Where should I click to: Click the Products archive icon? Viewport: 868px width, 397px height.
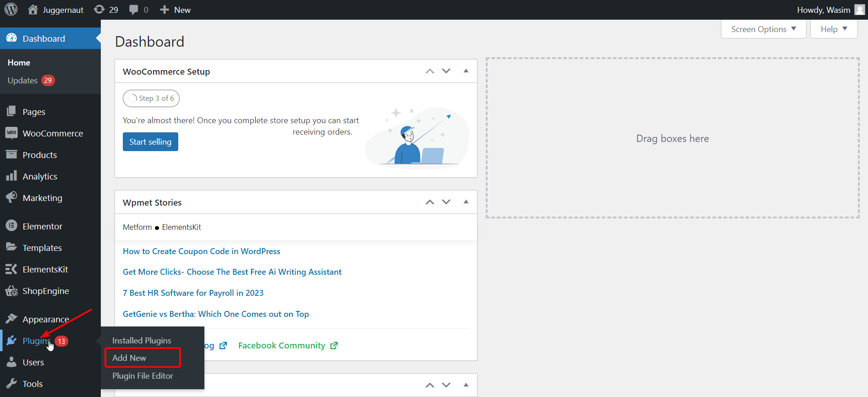pyautogui.click(x=11, y=154)
